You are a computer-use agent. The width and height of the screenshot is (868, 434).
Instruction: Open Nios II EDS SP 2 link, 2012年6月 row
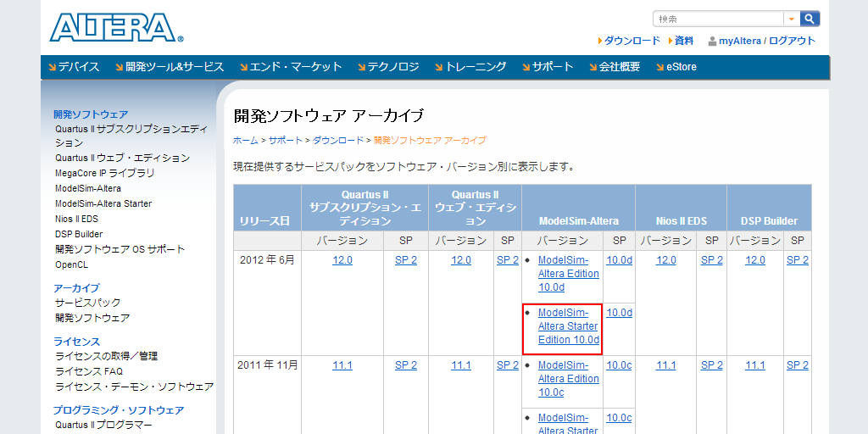[712, 260]
